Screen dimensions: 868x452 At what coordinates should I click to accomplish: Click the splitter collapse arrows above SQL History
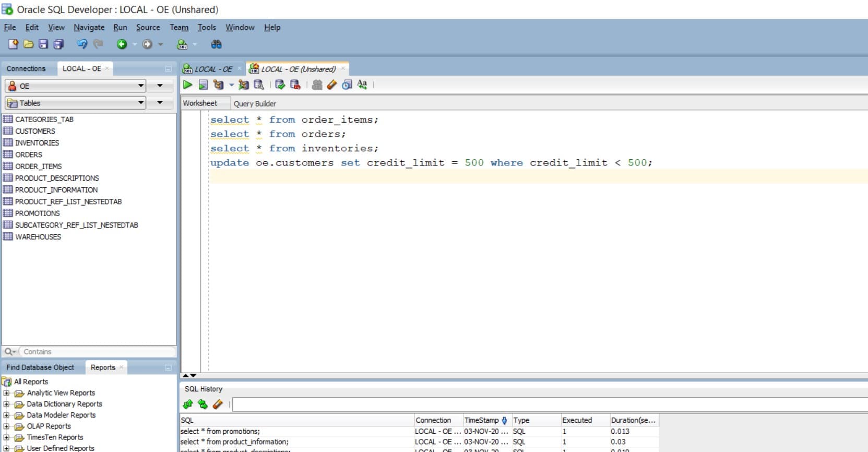click(x=189, y=375)
